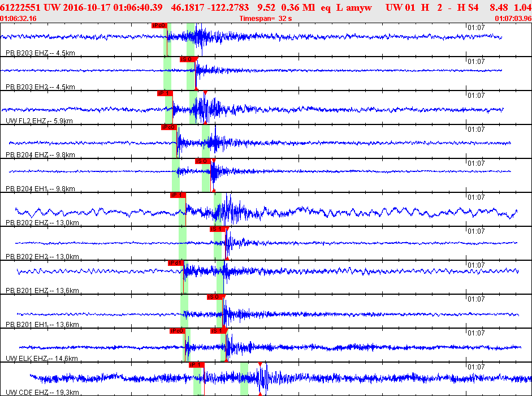Select the UW CDF EHZ -- 19.3km label
Viewport: 532px width, 396px height.
click(x=42, y=393)
